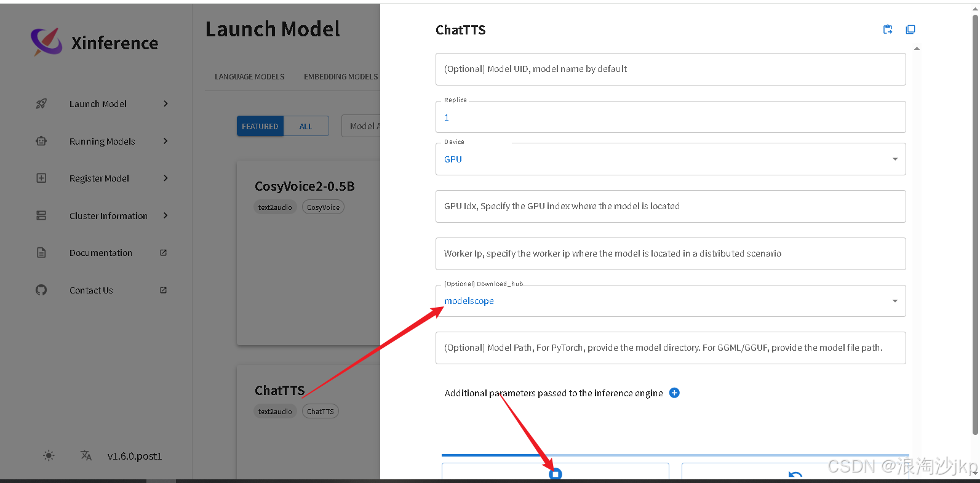Open Documentation external link icon
Screen dimensions: 980x483
point(164,253)
